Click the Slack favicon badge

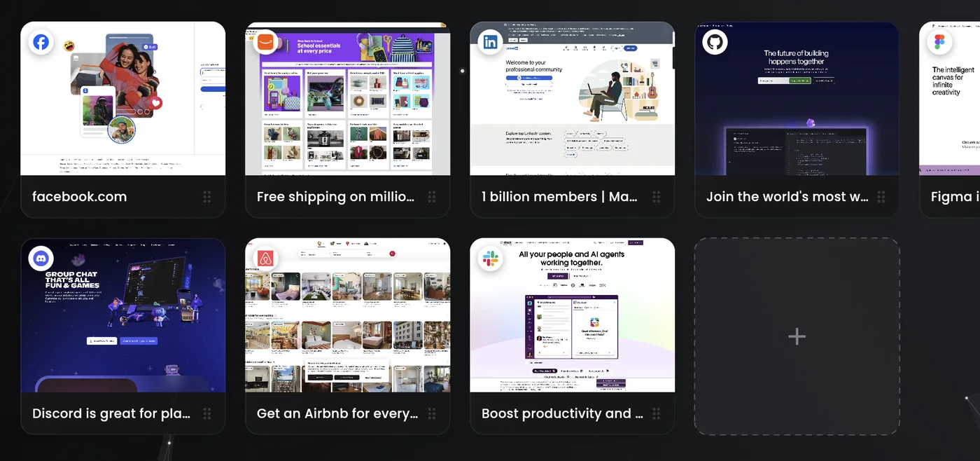pos(490,259)
